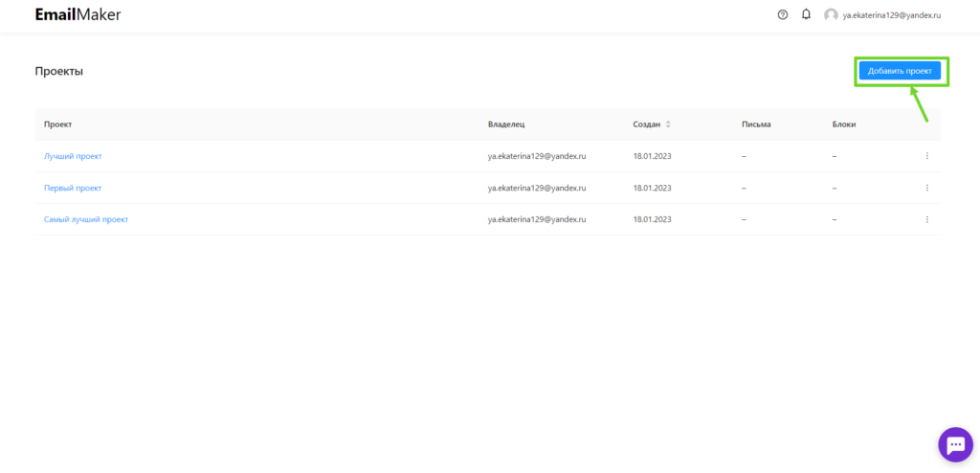Click the Добавить проект button
The height and width of the screenshot is (473, 980).
coord(900,71)
